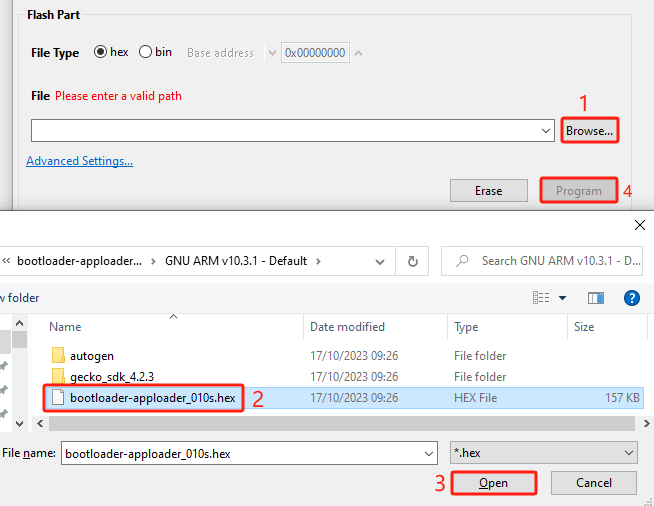Viewport: 654px width, 506px height.
Task: Select the autogen folder icon
Action: point(57,355)
